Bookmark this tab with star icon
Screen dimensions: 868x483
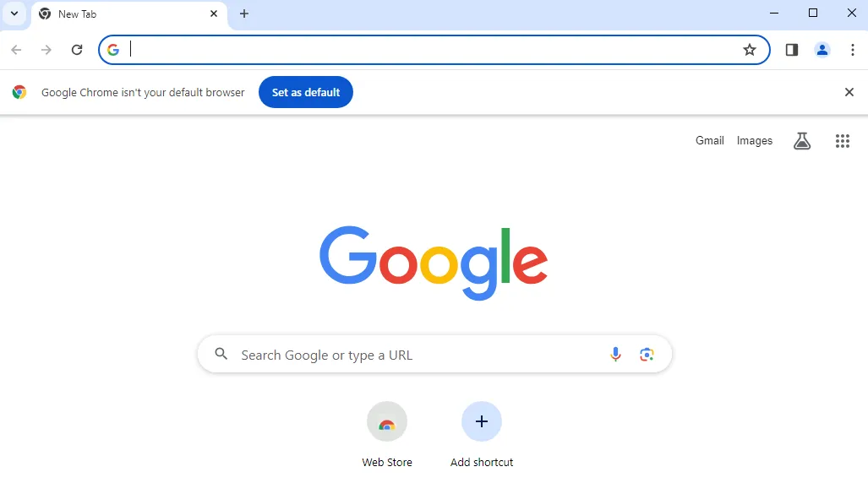pos(750,50)
